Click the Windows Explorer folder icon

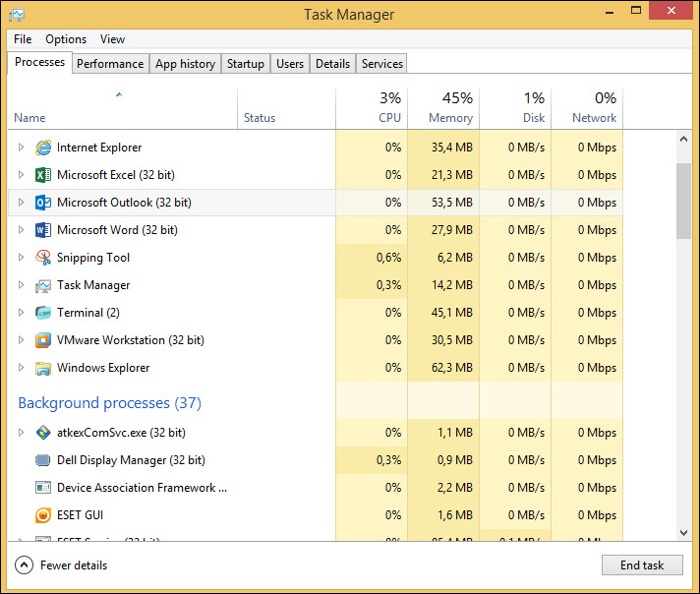pyautogui.click(x=43, y=368)
